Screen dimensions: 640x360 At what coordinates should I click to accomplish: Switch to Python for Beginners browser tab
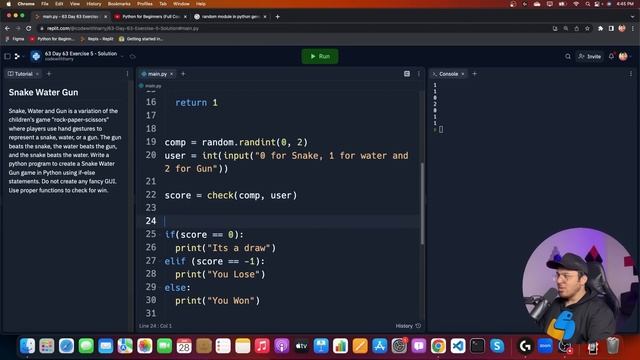[150, 17]
